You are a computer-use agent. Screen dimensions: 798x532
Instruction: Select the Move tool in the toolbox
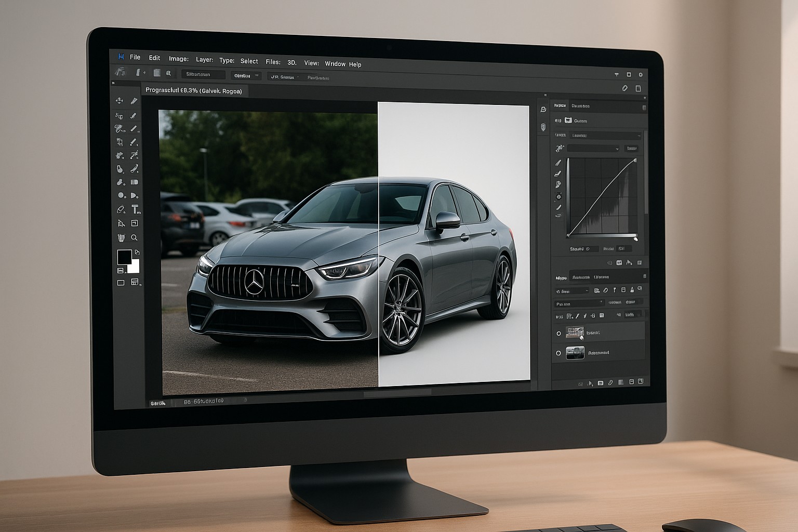coord(119,100)
